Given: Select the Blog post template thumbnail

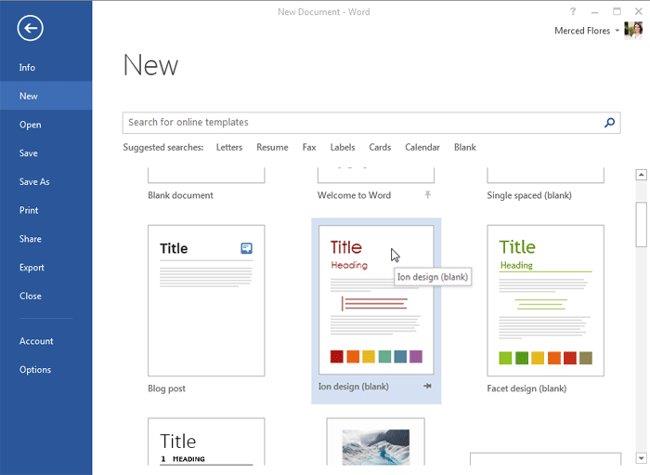Looking at the screenshot, I should click(x=206, y=301).
